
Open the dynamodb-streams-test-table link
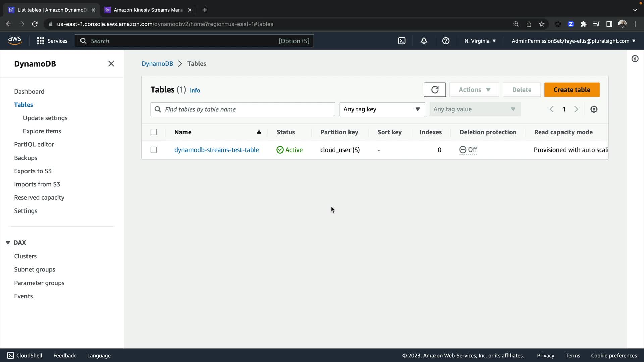pos(216,150)
